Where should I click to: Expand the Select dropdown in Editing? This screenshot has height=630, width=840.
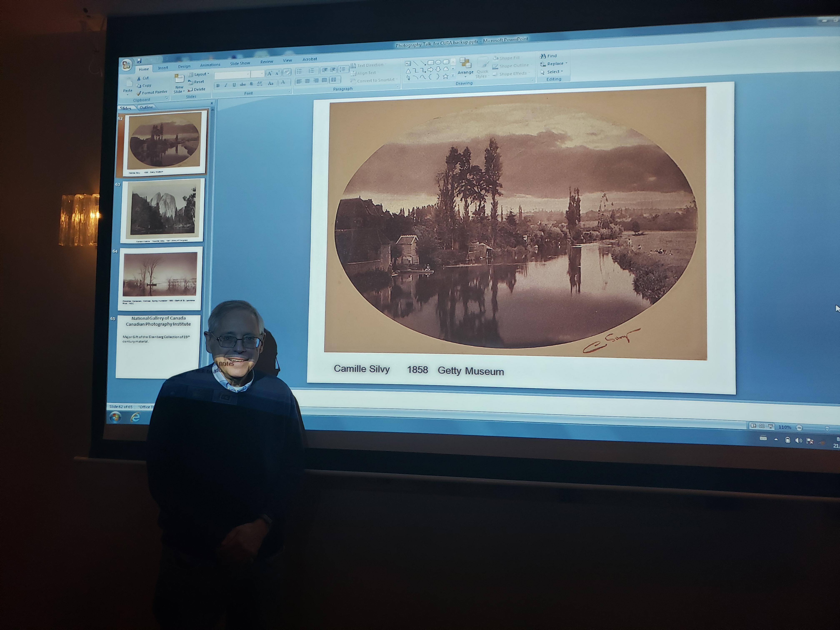(562, 72)
